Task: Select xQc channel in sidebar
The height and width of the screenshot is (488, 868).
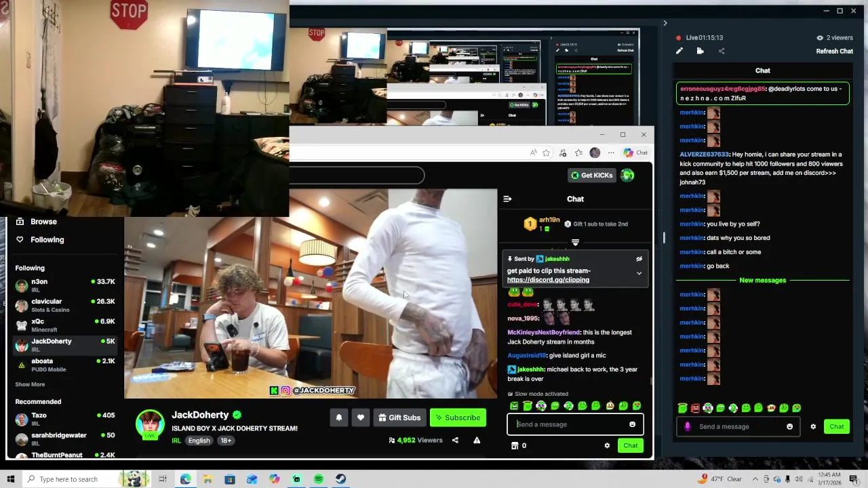Action: point(64,325)
